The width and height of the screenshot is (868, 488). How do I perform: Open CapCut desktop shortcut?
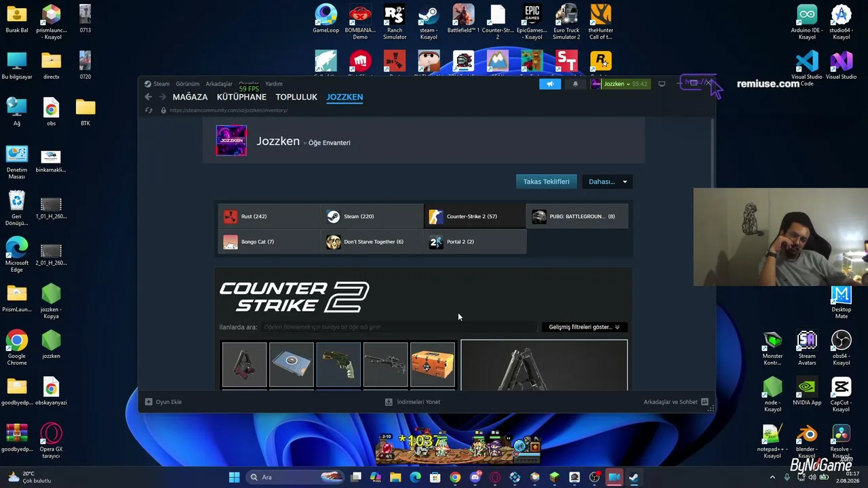pos(842,394)
